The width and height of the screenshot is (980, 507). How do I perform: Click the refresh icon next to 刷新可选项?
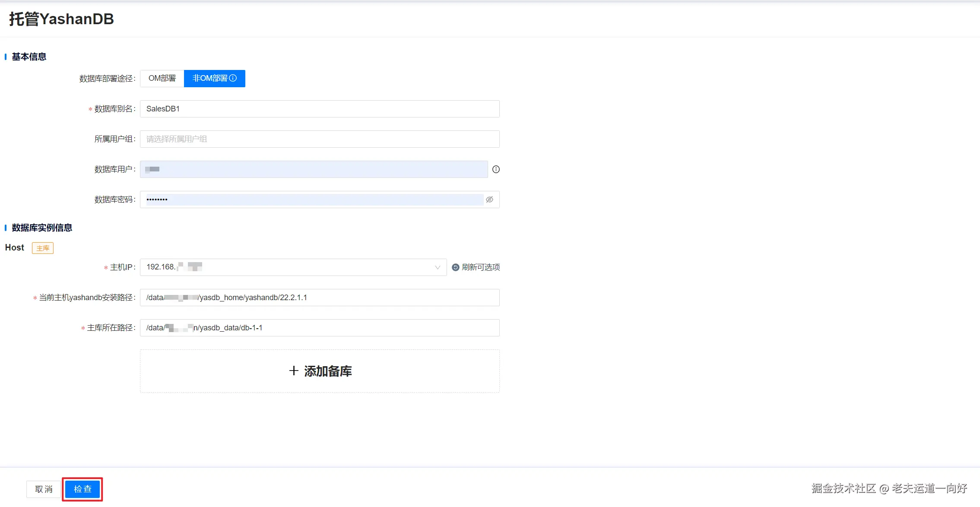click(455, 267)
